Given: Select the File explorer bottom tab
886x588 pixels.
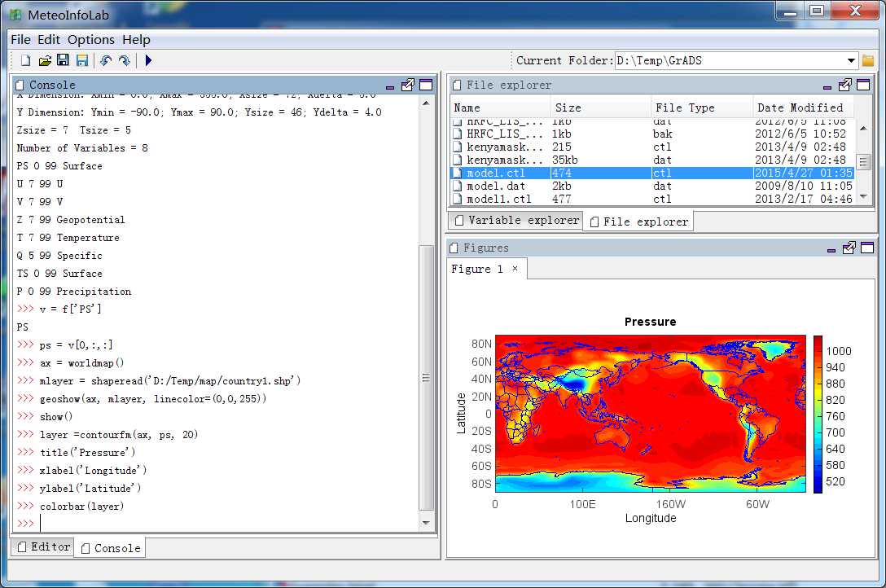Looking at the screenshot, I should coord(639,222).
